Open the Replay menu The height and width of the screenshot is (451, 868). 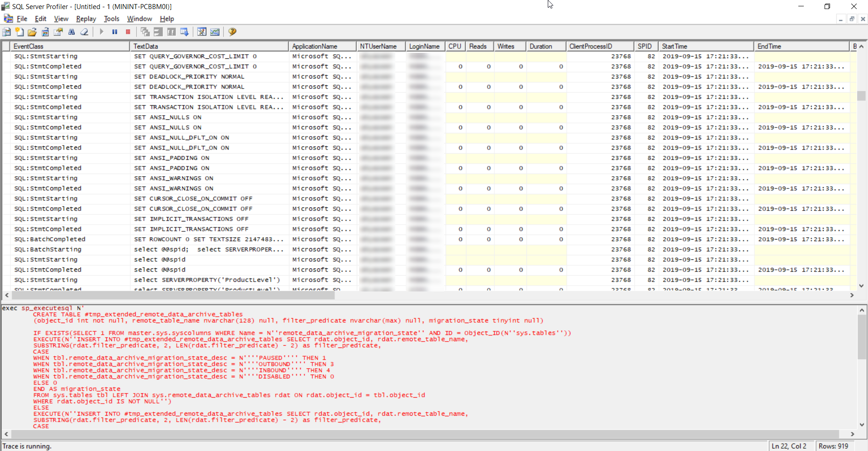point(86,19)
